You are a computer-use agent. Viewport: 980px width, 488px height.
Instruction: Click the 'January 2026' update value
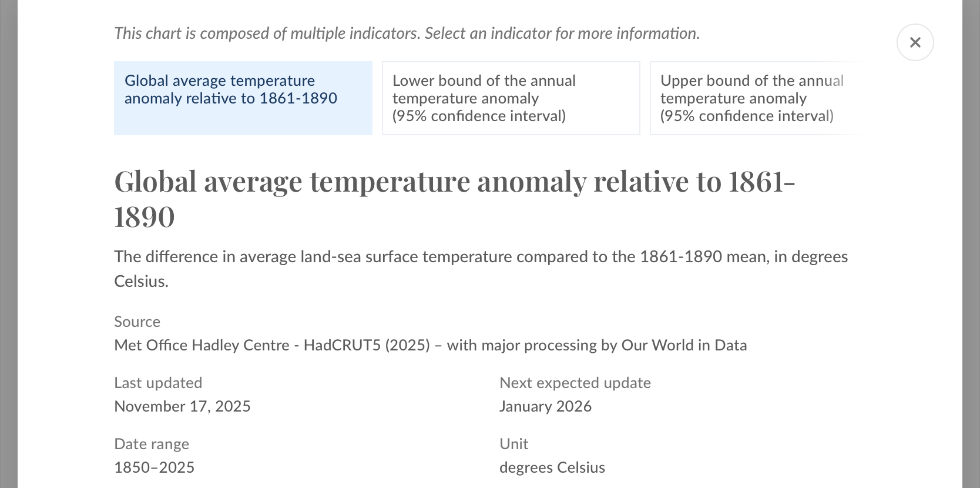(x=545, y=406)
